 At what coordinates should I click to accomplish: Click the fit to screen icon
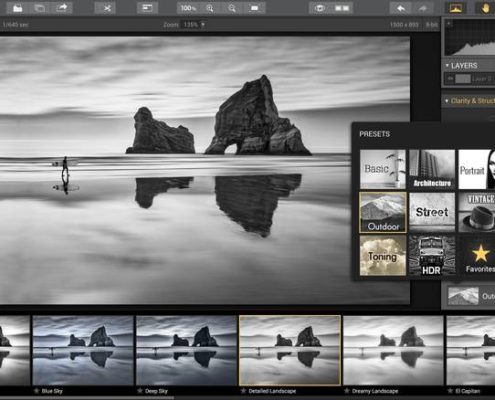254,8
